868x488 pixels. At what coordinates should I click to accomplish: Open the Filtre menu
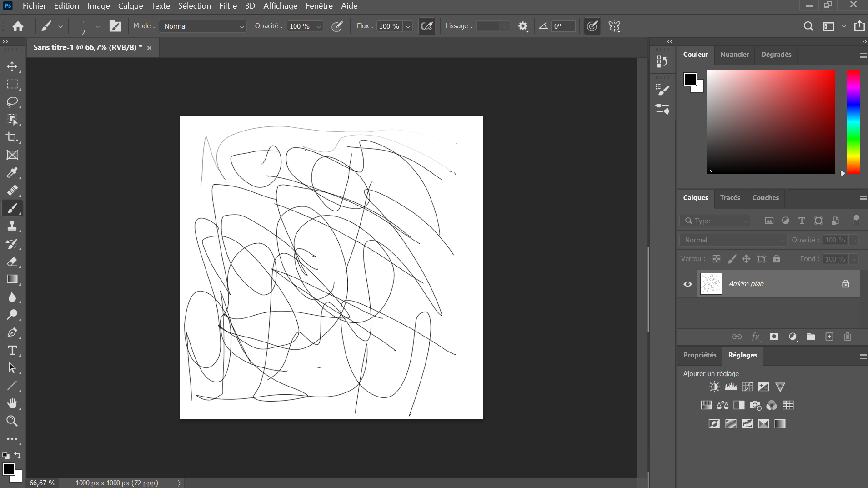tap(228, 6)
